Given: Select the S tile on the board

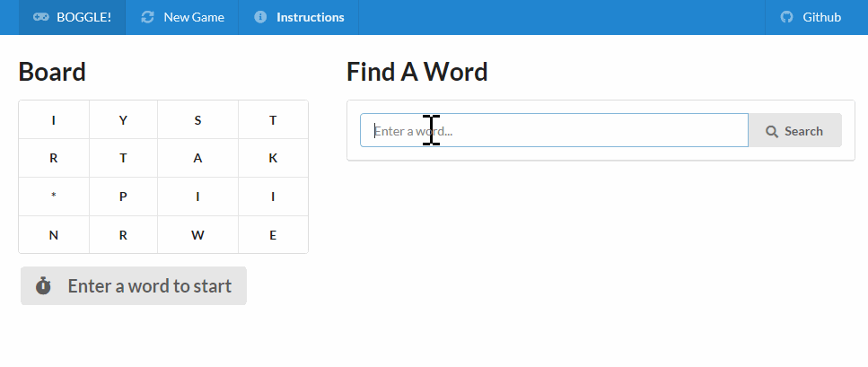Looking at the screenshot, I should pyautogui.click(x=197, y=120).
